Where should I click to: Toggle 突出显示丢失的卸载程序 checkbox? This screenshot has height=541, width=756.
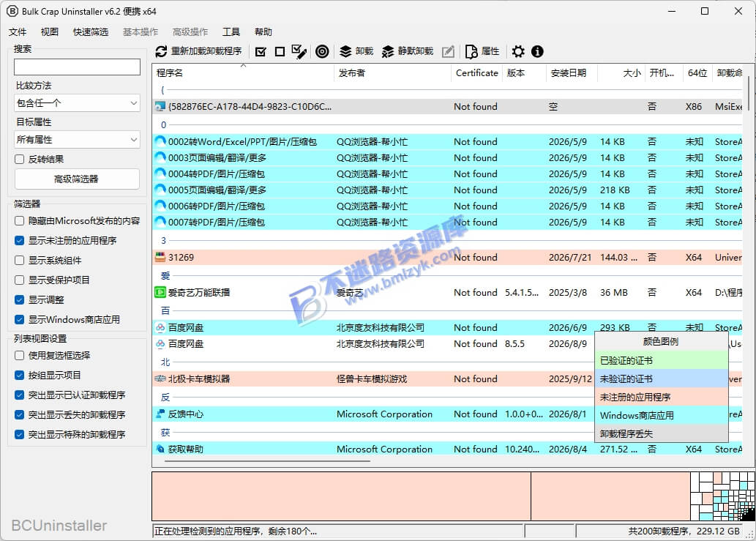[20, 414]
